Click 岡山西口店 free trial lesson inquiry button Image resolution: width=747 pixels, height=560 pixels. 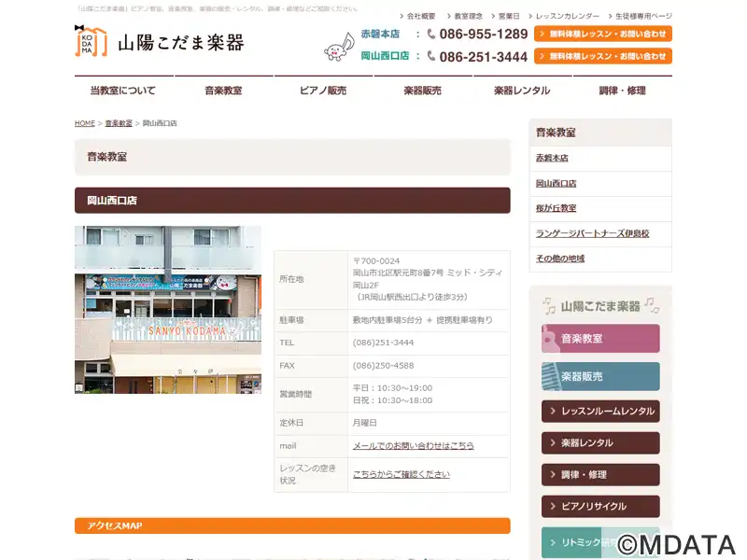tap(603, 56)
